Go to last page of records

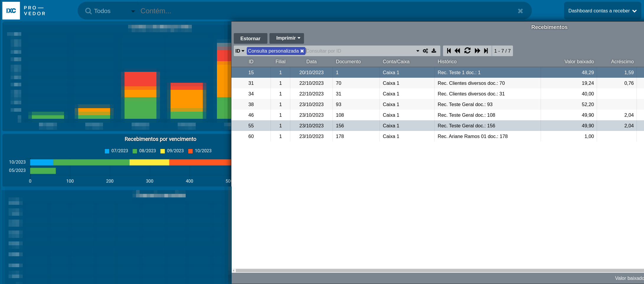(486, 51)
